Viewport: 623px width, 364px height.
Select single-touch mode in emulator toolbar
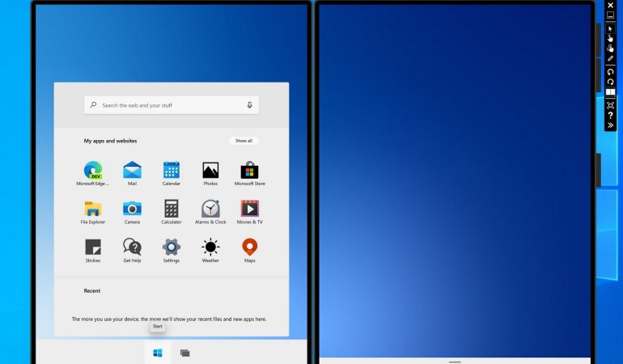pyautogui.click(x=610, y=38)
